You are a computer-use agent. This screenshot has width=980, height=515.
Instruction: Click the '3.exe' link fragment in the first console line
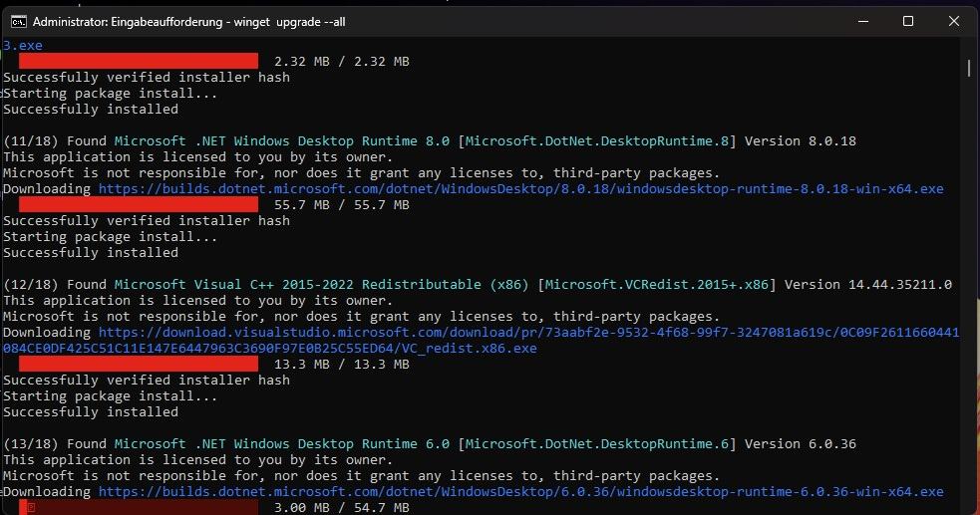(23, 45)
